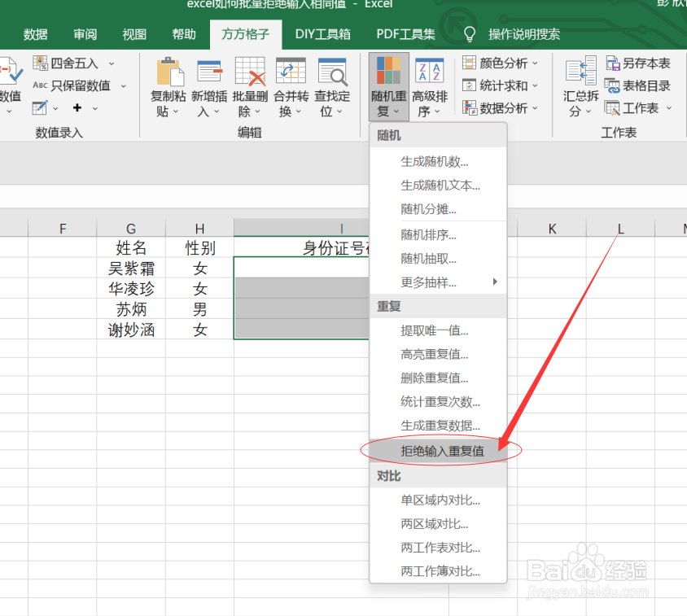
Task: Choose 两区域对比 menu item
Action: [438, 523]
